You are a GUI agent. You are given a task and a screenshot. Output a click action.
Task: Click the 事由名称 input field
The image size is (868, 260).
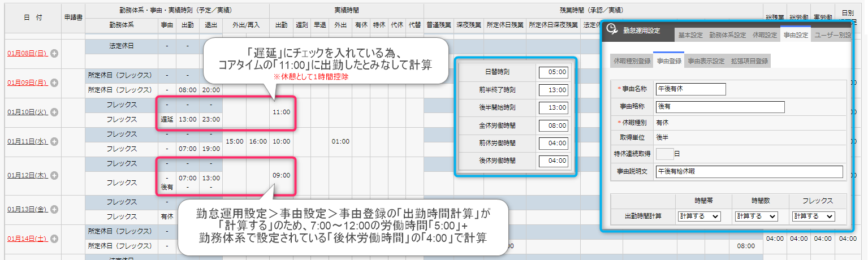tap(690, 89)
